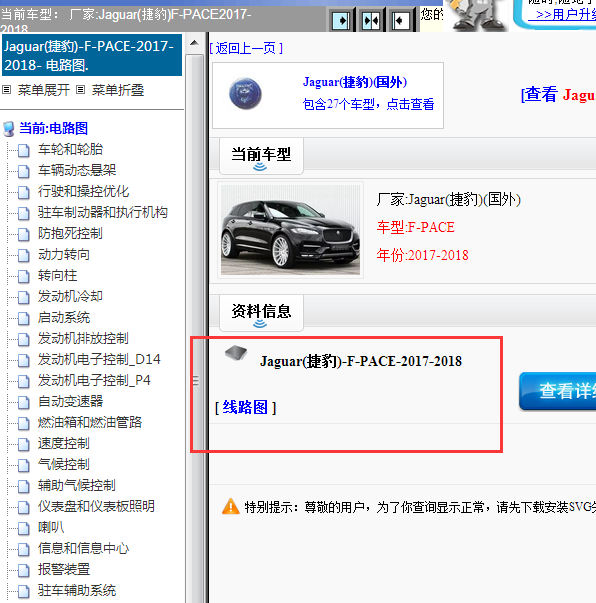Go back via 返回上一页 link

tap(246, 48)
